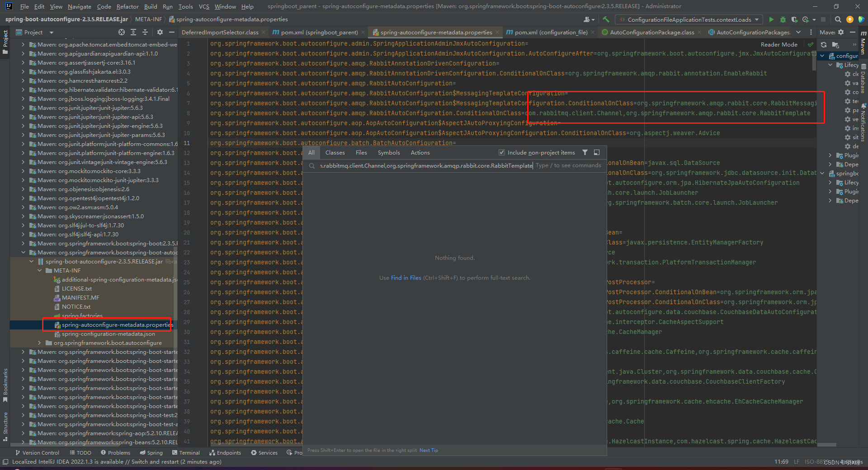Collapse the Lifecycle node in Maven panel
The width and height of the screenshot is (868, 470).
click(830, 65)
